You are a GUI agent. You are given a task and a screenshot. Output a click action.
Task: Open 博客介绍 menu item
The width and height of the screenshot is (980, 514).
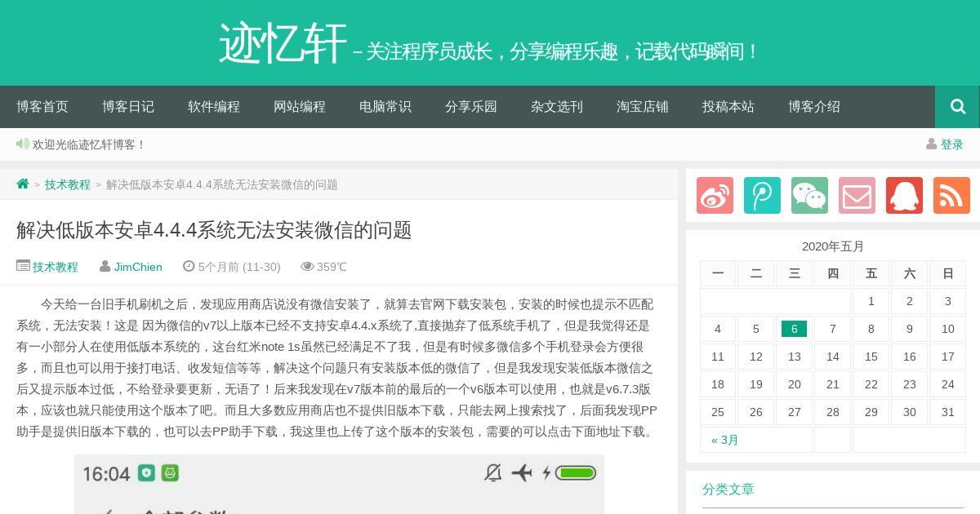(x=814, y=107)
